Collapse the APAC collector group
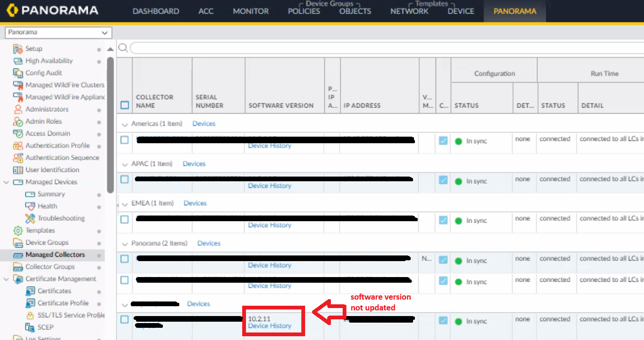Screen dimensions: 644x340 click(125, 164)
